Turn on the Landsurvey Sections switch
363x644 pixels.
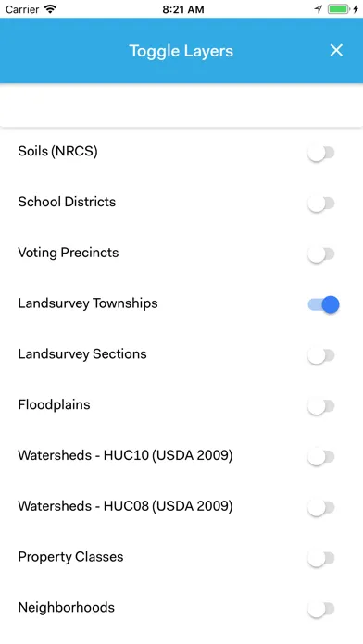pyautogui.click(x=321, y=355)
